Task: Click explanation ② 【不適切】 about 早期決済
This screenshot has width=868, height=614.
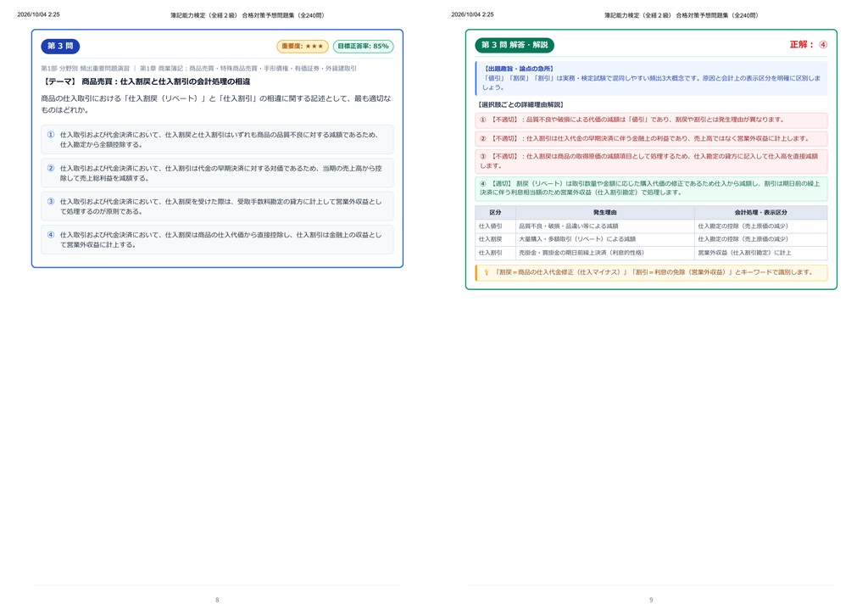Action: [x=651, y=139]
